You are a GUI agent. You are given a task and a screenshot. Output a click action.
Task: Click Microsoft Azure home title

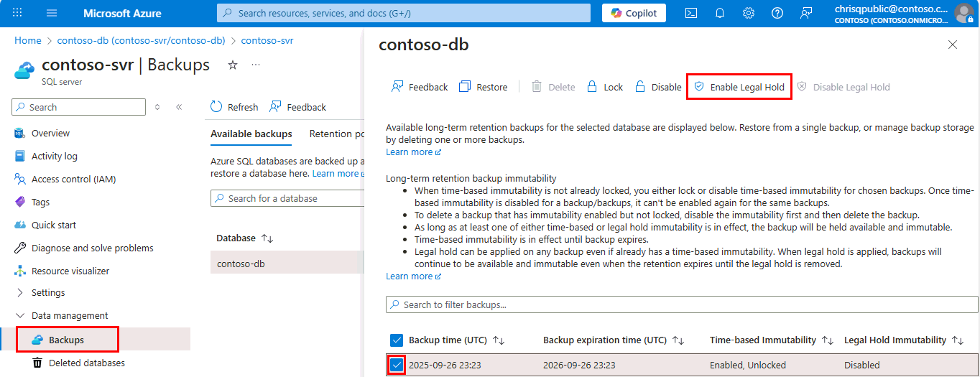tap(122, 13)
